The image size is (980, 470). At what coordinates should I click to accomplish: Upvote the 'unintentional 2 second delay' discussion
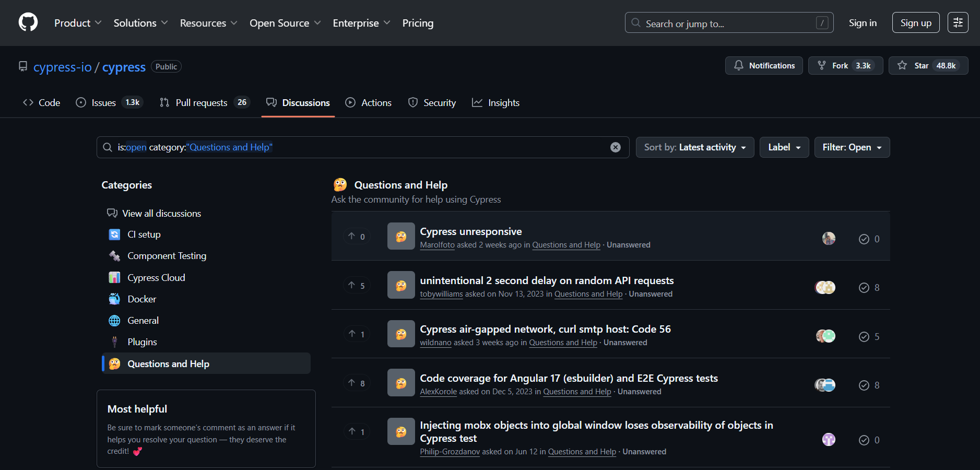(357, 286)
